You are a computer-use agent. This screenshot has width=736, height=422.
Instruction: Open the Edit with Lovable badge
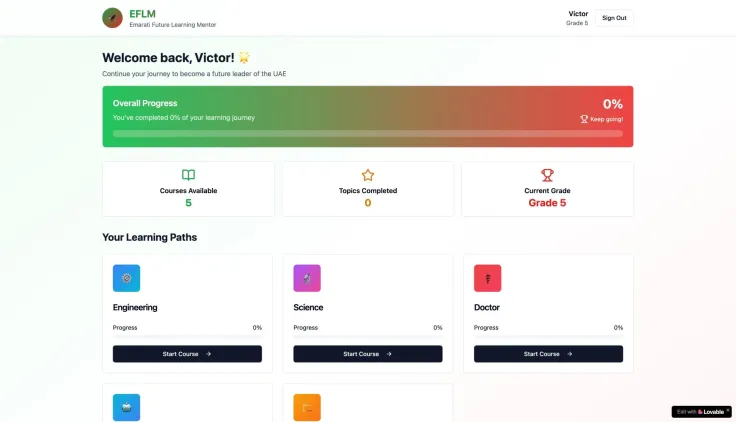700,412
